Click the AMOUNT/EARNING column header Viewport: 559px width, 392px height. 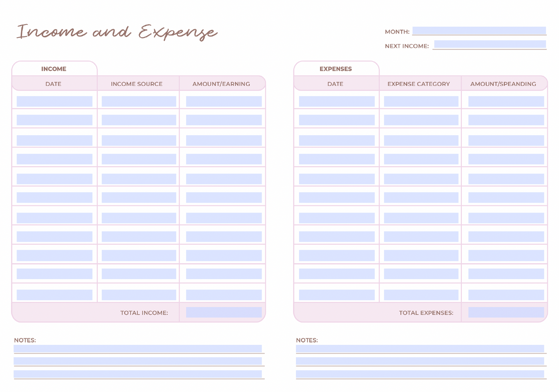[221, 84]
